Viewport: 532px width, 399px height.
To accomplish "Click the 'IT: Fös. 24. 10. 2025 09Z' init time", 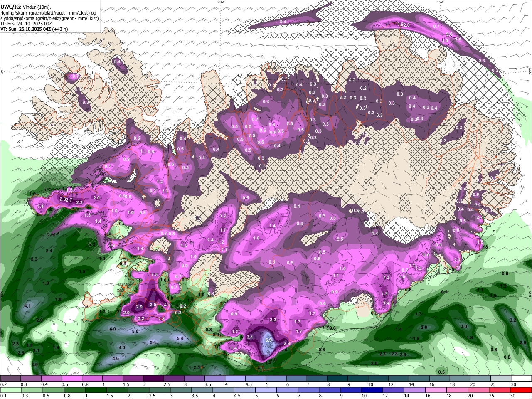I will tap(27, 24).
